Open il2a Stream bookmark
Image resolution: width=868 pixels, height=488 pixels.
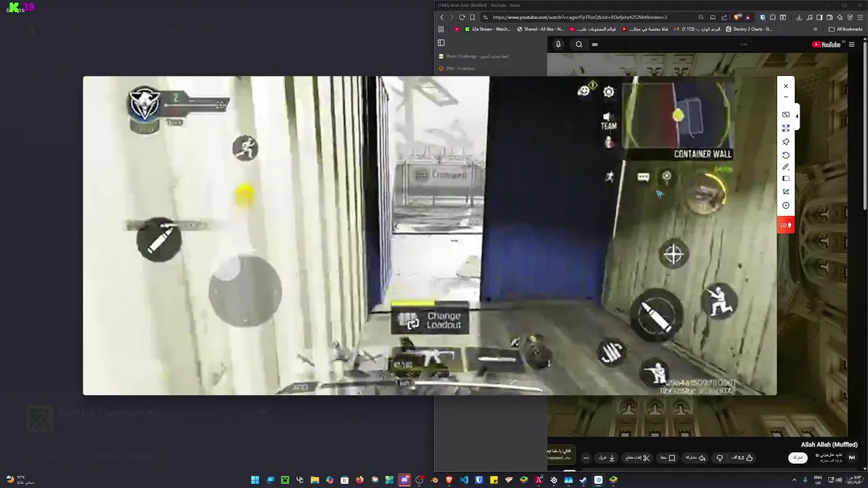[488, 29]
